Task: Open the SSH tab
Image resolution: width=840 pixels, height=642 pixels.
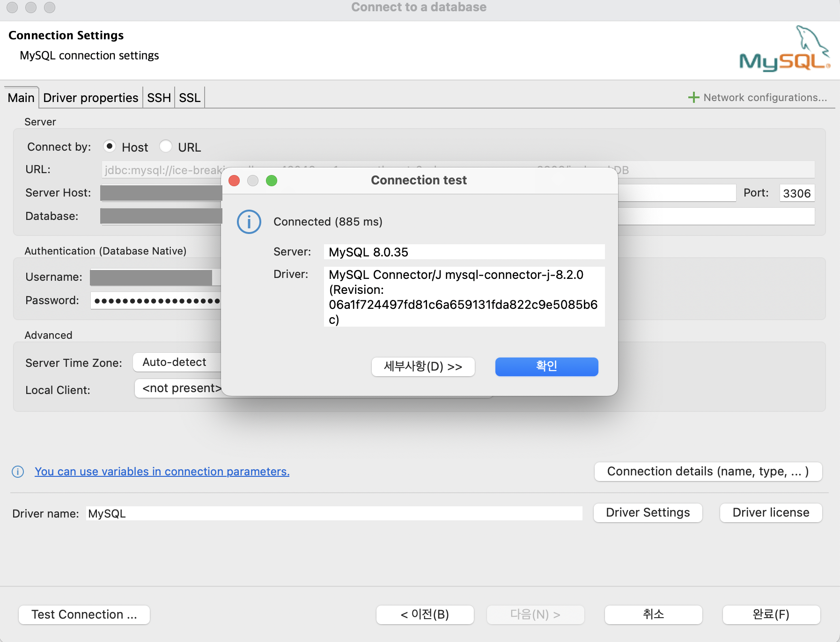Action: click(x=159, y=98)
